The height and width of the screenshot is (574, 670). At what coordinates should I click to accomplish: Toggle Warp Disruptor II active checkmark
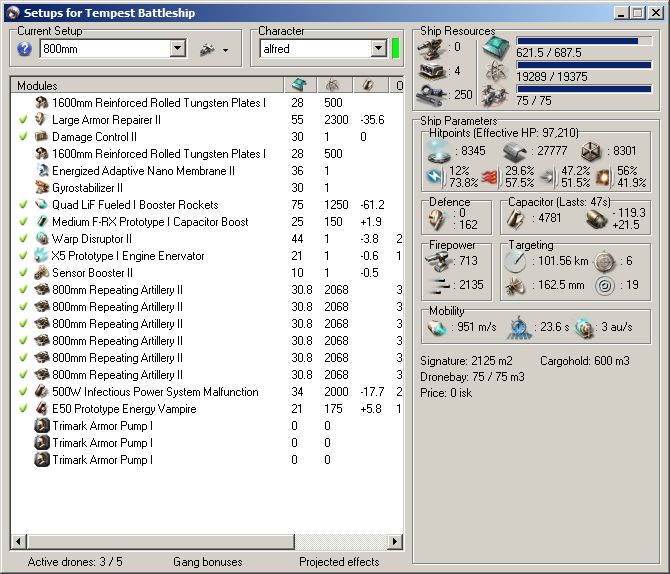click(24, 238)
